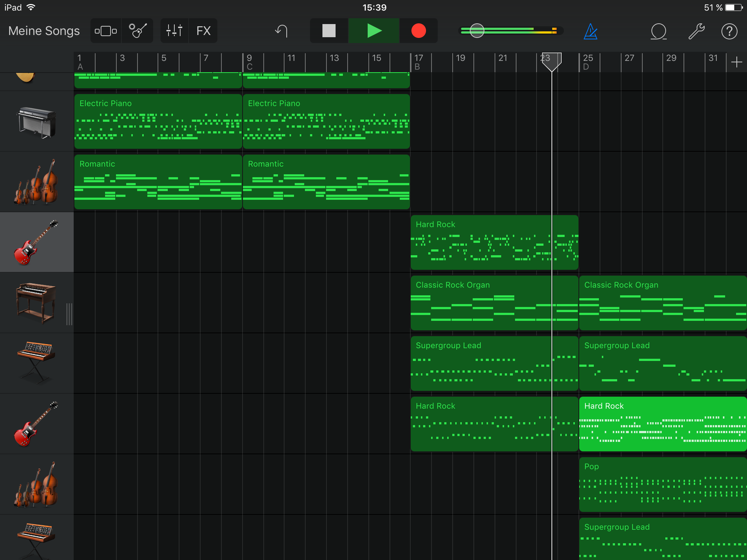
Task: Select the first strings track icon
Action: [36, 182]
